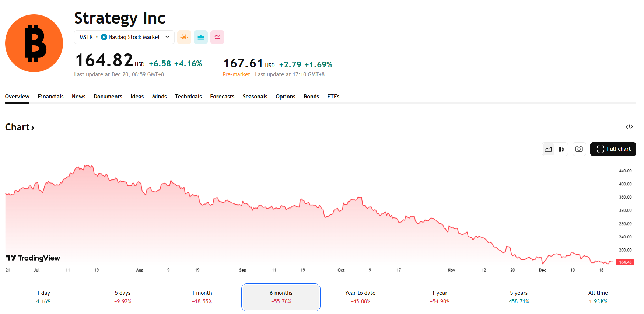
Task: Select the 1 day range
Action: pyautogui.click(x=43, y=297)
